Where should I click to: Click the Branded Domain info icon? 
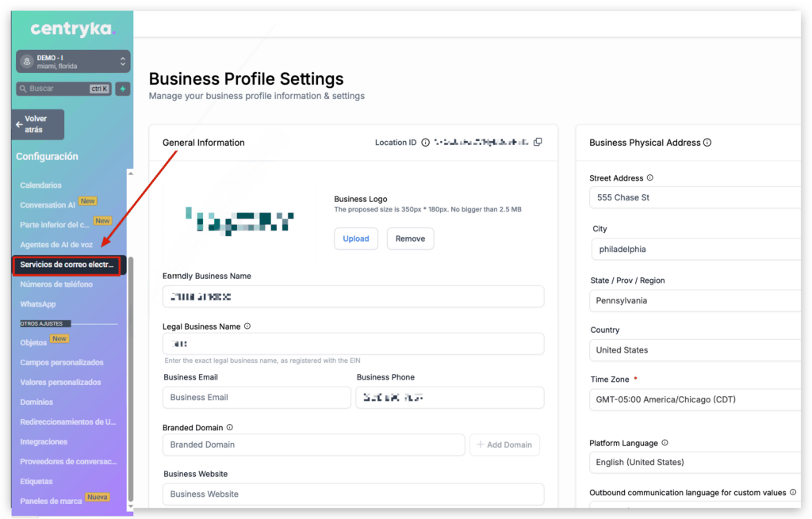pyautogui.click(x=230, y=427)
